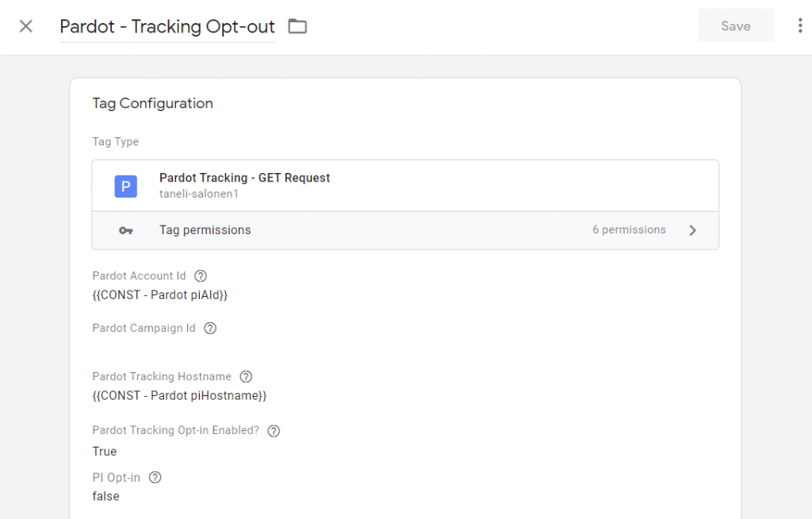This screenshot has width=812, height=519.
Task: Click the Save button
Action: tap(735, 26)
